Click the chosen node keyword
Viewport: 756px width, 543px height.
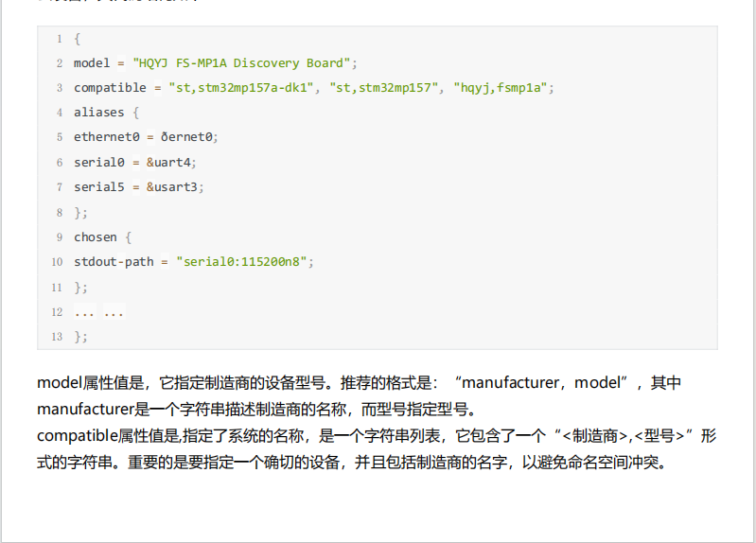[95, 236]
